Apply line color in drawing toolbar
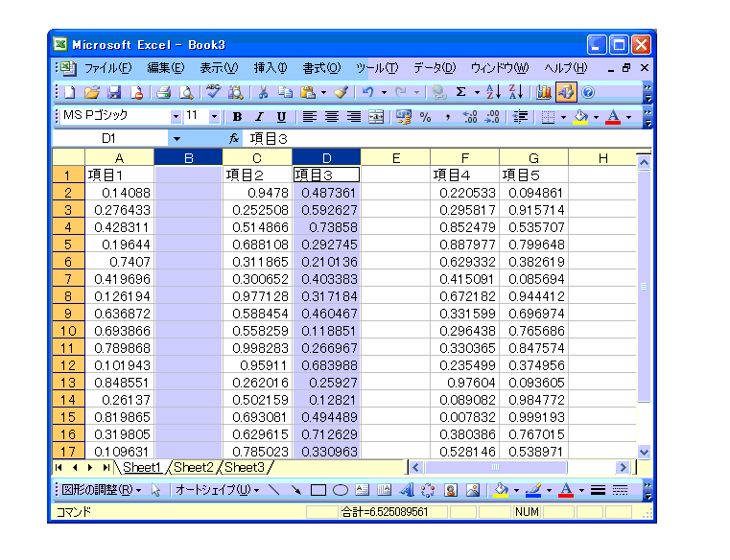The image size is (730, 560). [533, 490]
